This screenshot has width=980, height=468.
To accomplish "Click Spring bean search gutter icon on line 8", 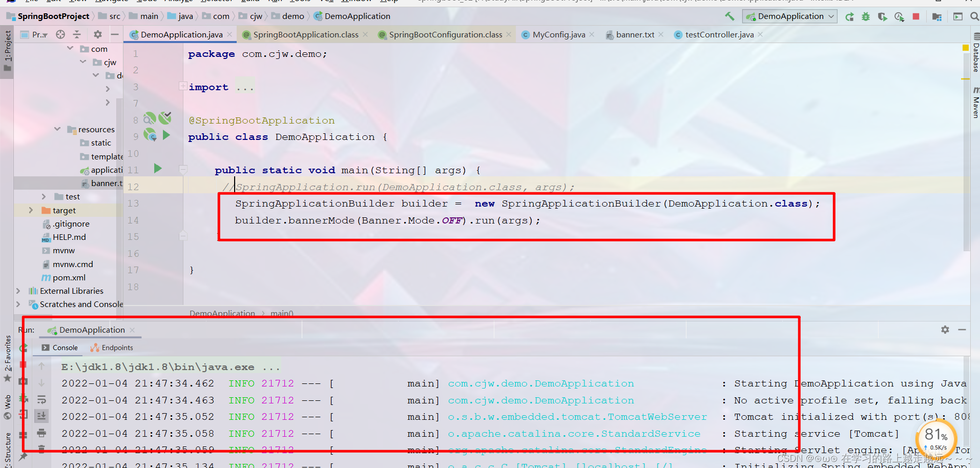I will (149, 119).
